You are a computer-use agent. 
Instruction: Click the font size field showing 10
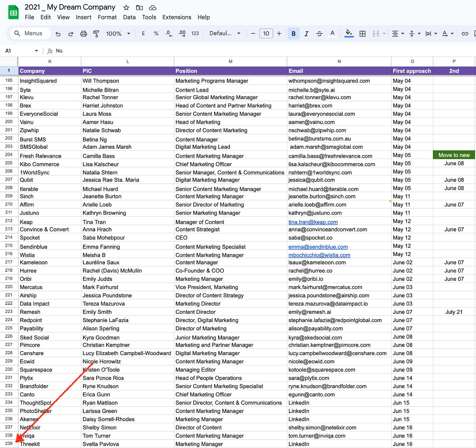(266, 33)
